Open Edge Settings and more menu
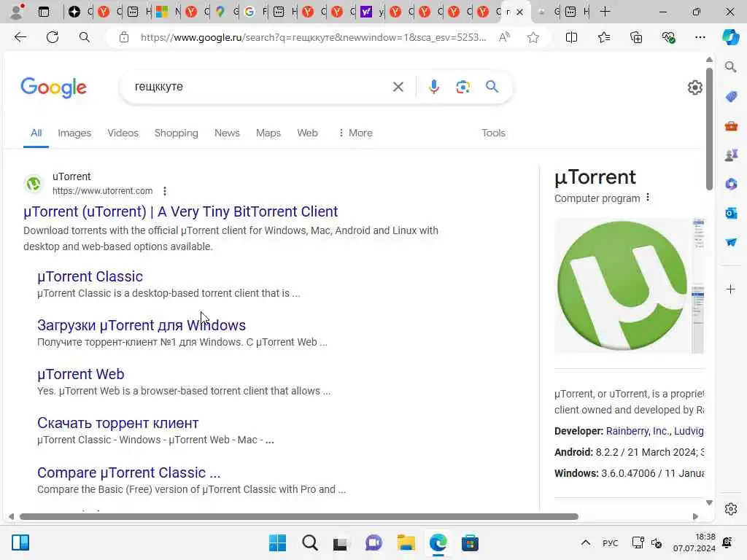The image size is (747, 560). [700, 37]
